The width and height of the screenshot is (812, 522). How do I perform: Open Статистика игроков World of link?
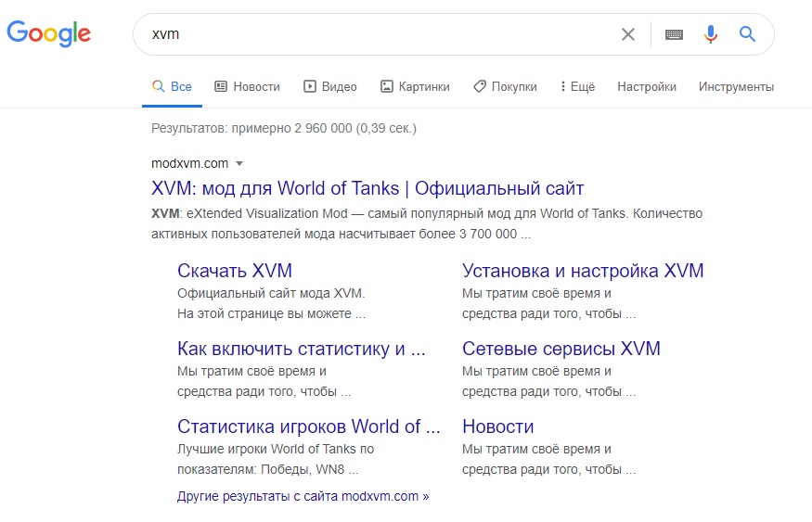click(x=308, y=427)
